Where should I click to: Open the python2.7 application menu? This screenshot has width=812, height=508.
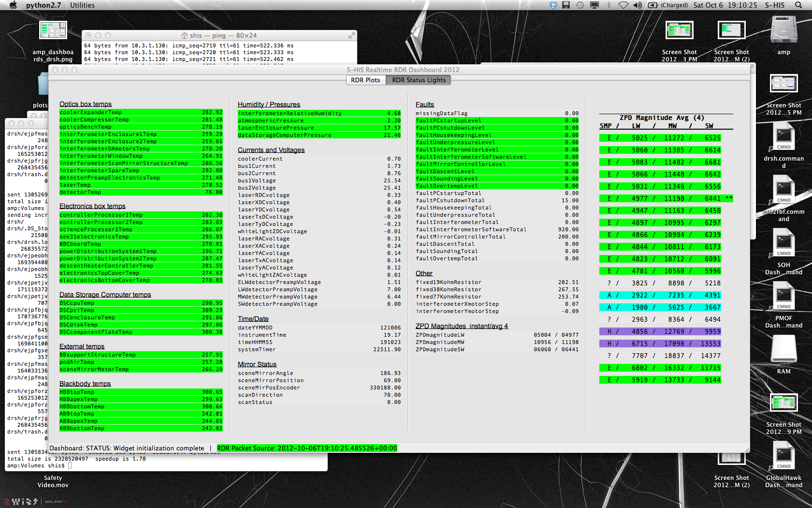click(x=43, y=5)
